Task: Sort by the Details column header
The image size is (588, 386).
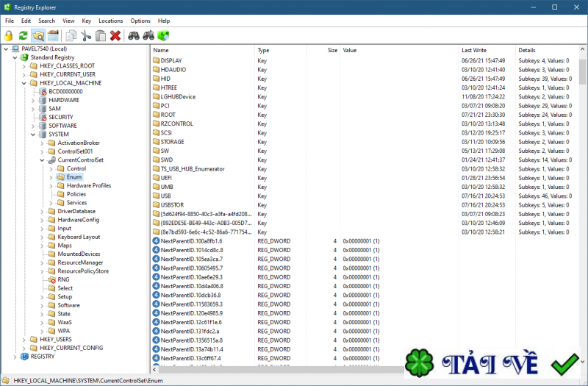Action: coord(547,50)
